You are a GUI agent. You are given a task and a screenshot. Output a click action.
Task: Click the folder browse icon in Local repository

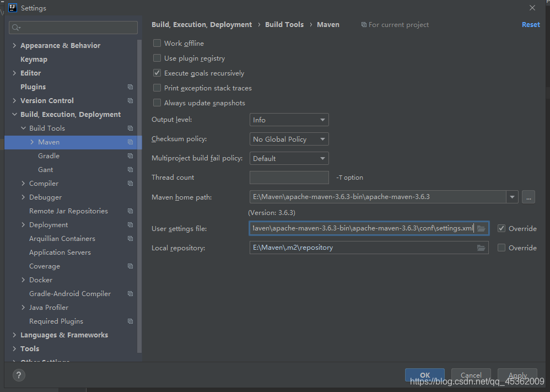pyautogui.click(x=481, y=248)
